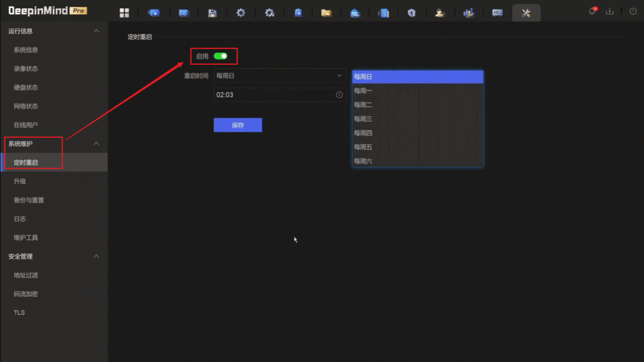Image resolution: width=644 pixels, height=362 pixels.
Task: Click the notification bell icon
Action: click(592, 11)
